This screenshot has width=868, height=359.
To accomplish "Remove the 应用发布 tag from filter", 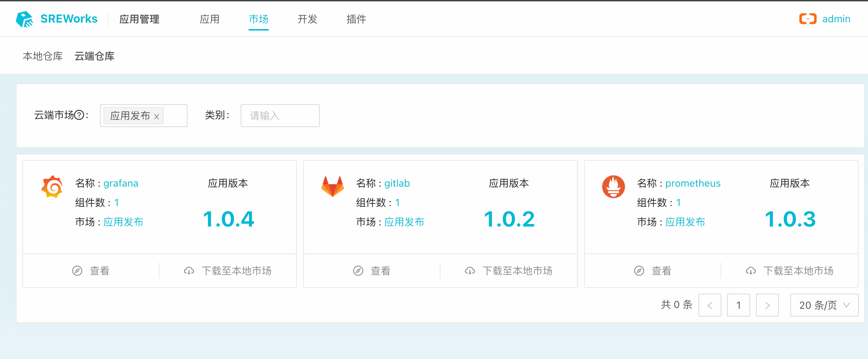I will tap(157, 116).
